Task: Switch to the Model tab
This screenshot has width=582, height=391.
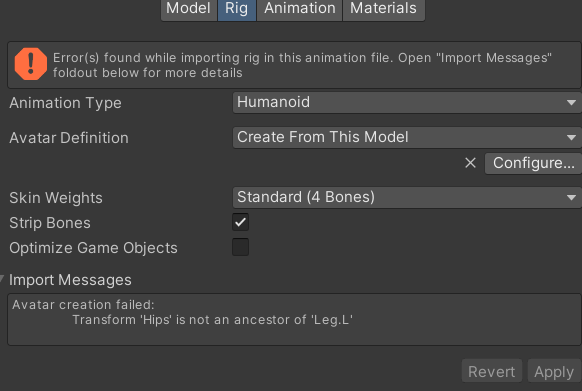Action: (x=189, y=9)
